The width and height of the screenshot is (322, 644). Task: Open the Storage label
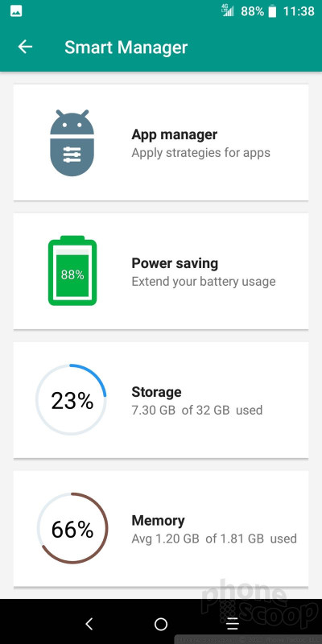(156, 392)
